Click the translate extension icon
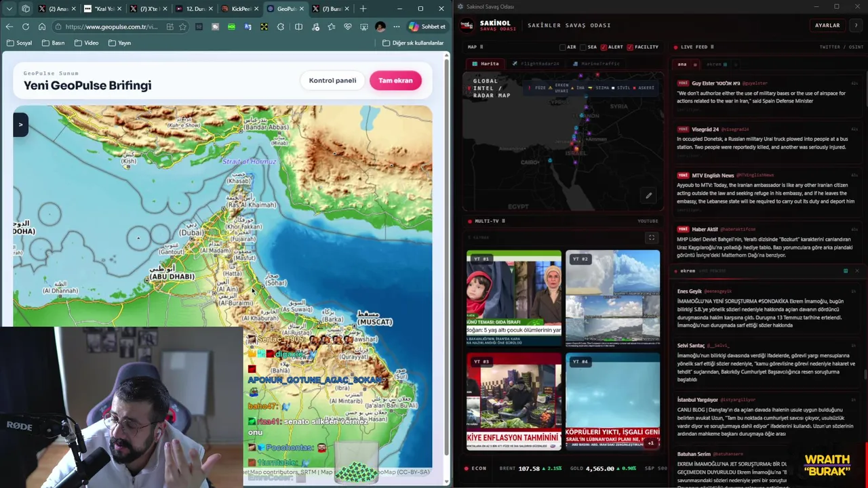 tap(248, 26)
